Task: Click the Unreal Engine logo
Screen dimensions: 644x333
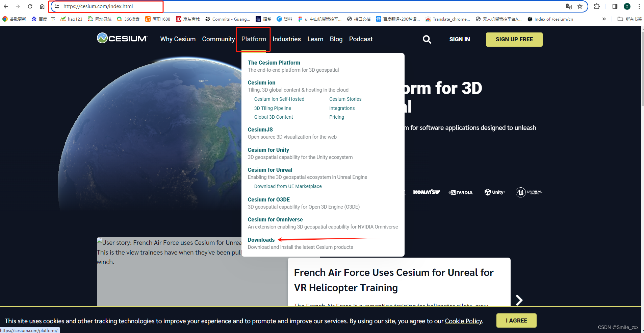Action: click(x=529, y=192)
